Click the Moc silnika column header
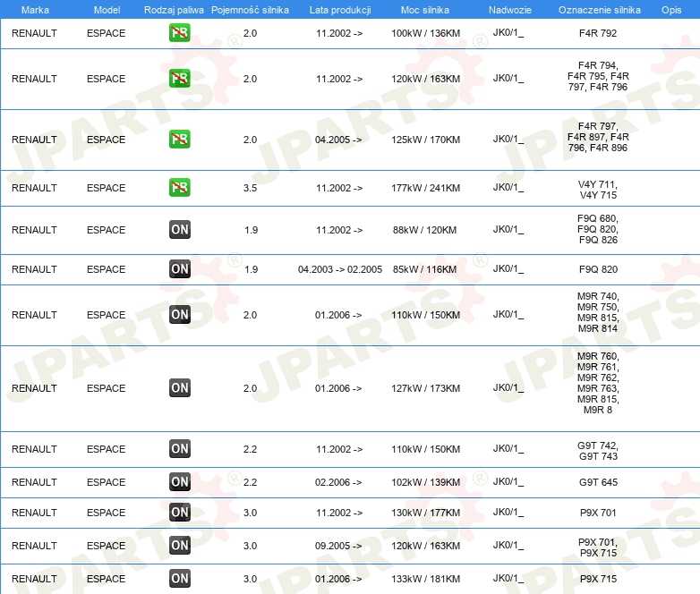 pyautogui.click(x=425, y=10)
